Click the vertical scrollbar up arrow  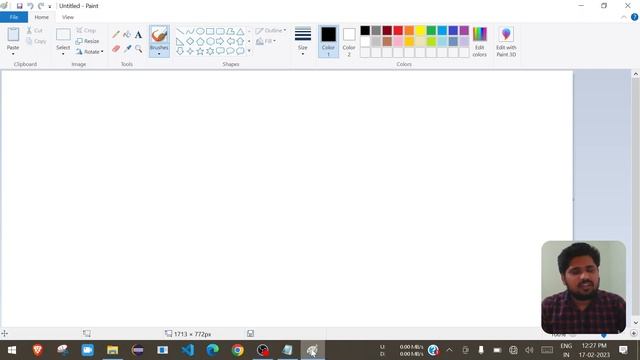[636, 74]
